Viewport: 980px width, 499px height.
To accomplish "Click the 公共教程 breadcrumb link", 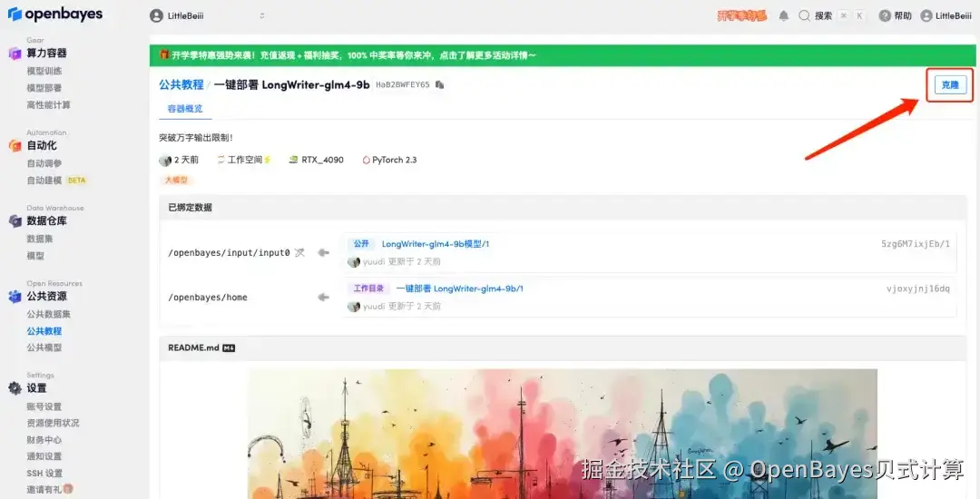I will coord(181,85).
